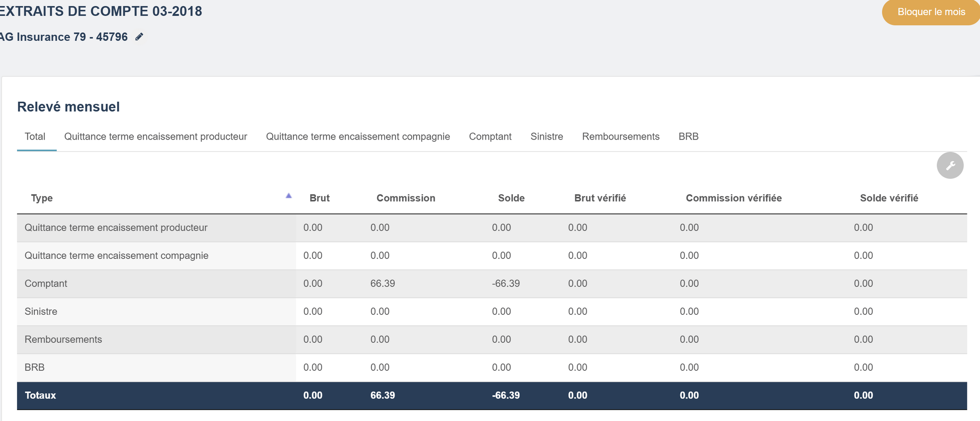The height and width of the screenshot is (421, 980).
Task: Click the Brut value in the Sinistre row
Action: [313, 311]
